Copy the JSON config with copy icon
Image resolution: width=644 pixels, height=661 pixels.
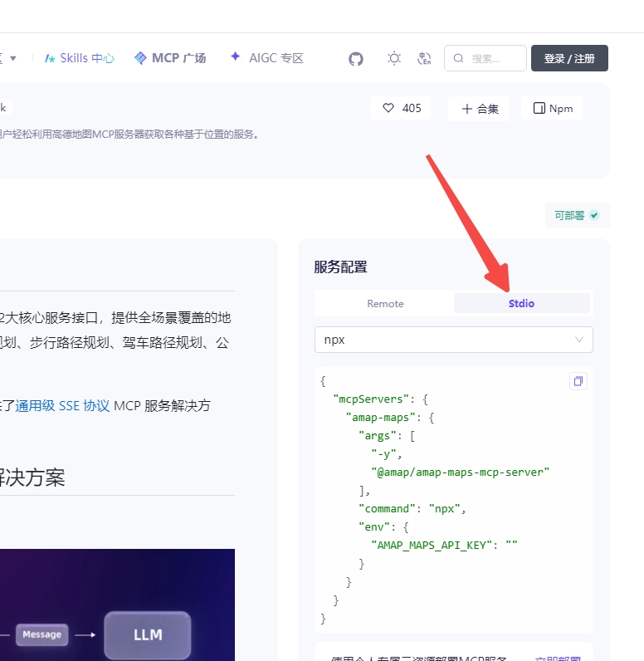(578, 381)
